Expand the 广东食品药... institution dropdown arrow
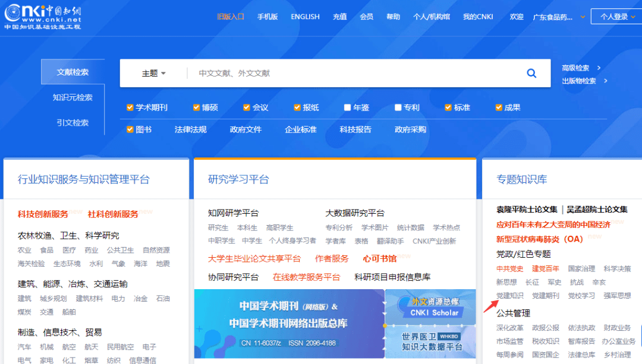The image size is (642, 364). pos(583,17)
